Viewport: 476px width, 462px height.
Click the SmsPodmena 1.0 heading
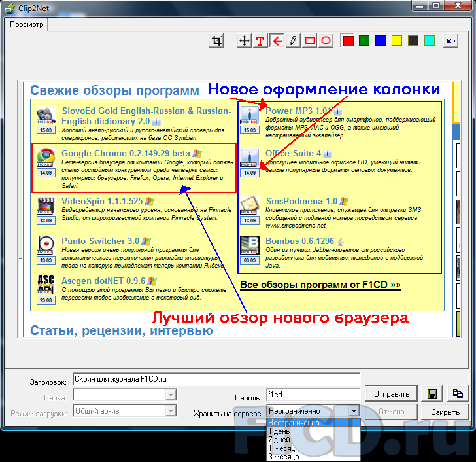[x=302, y=201]
